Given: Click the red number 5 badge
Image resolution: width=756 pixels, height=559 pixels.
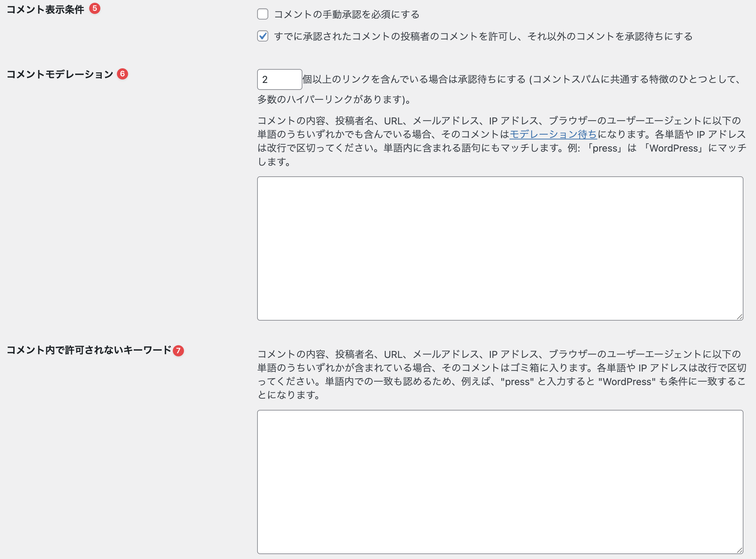Looking at the screenshot, I should pos(95,8).
